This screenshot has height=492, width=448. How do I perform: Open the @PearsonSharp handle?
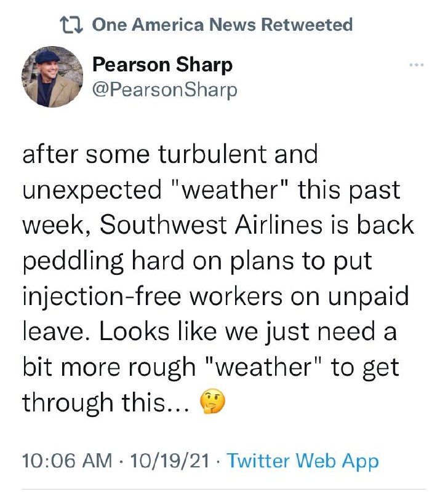[164, 90]
